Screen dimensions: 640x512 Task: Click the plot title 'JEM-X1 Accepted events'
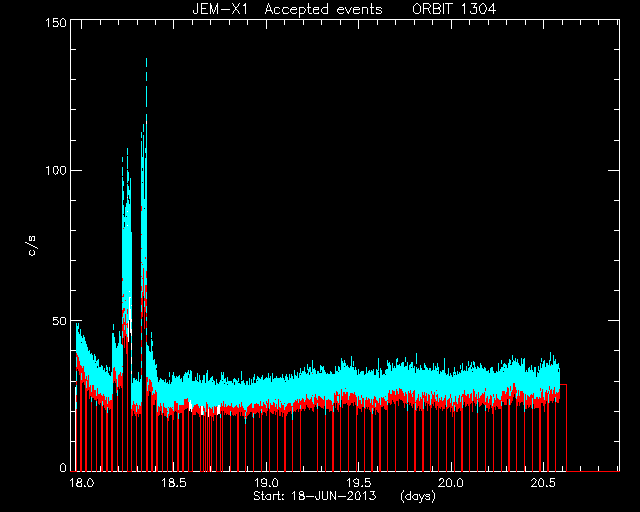coord(287,9)
